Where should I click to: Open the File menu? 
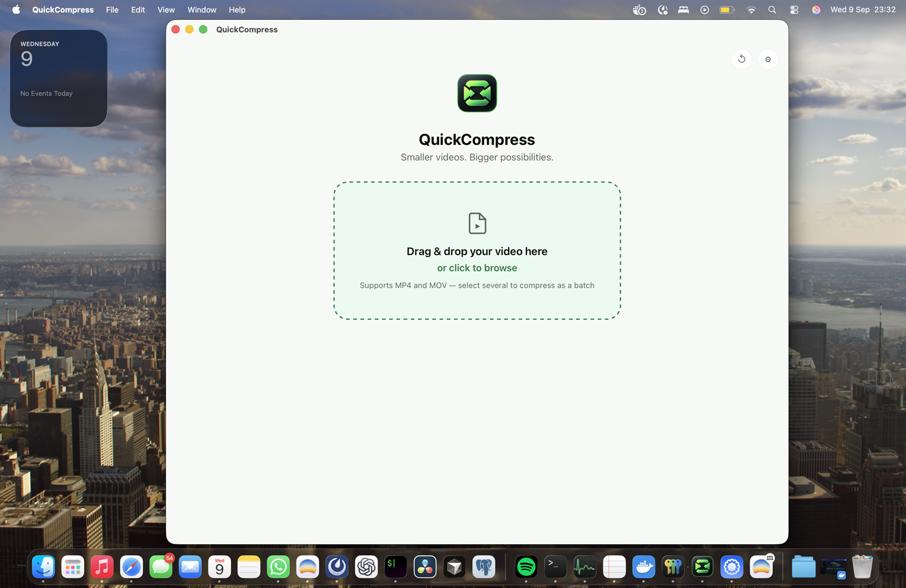[x=112, y=10]
